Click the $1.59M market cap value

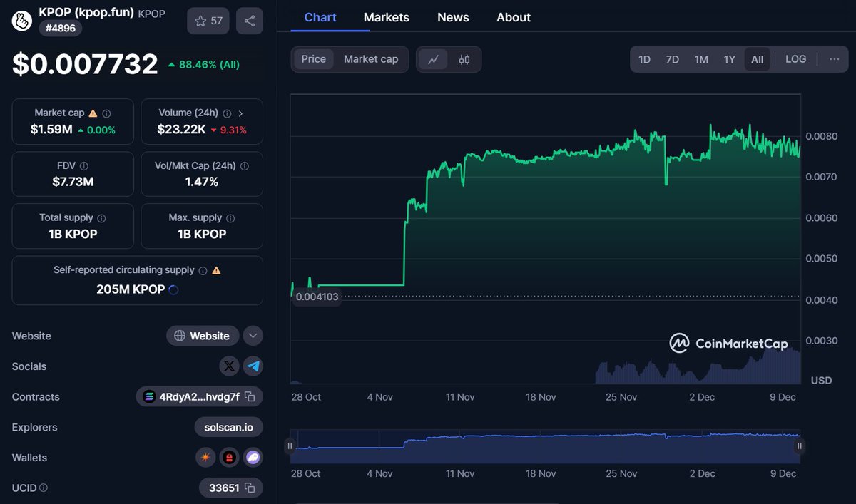click(51, 130)
